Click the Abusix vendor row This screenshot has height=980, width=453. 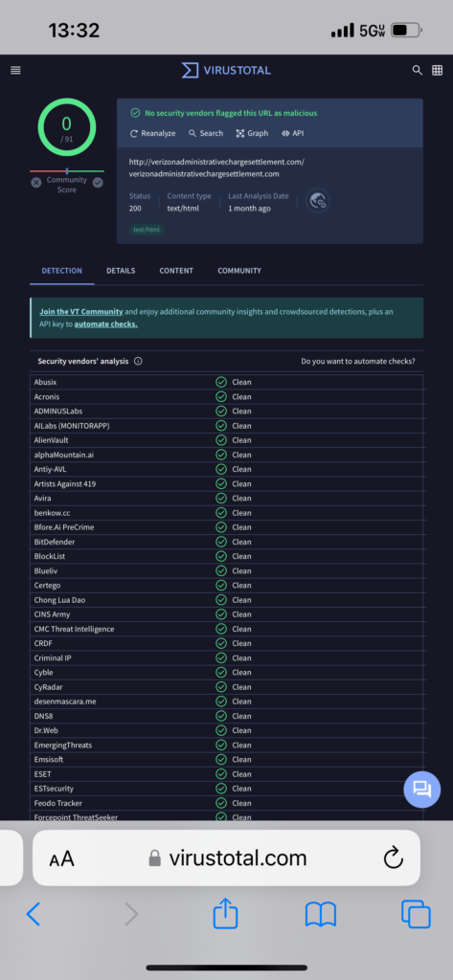[226, 382]
